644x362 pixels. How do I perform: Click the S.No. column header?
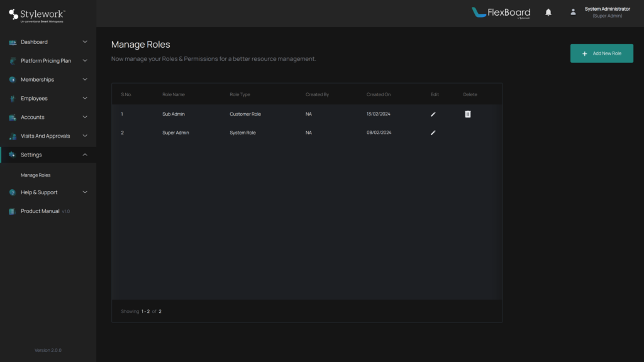coord(126,94)
